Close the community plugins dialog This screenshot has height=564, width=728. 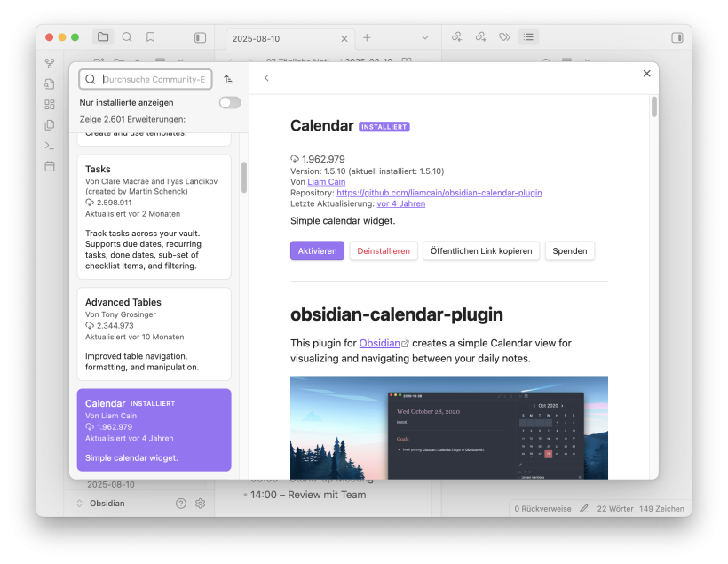click(646, 74)
